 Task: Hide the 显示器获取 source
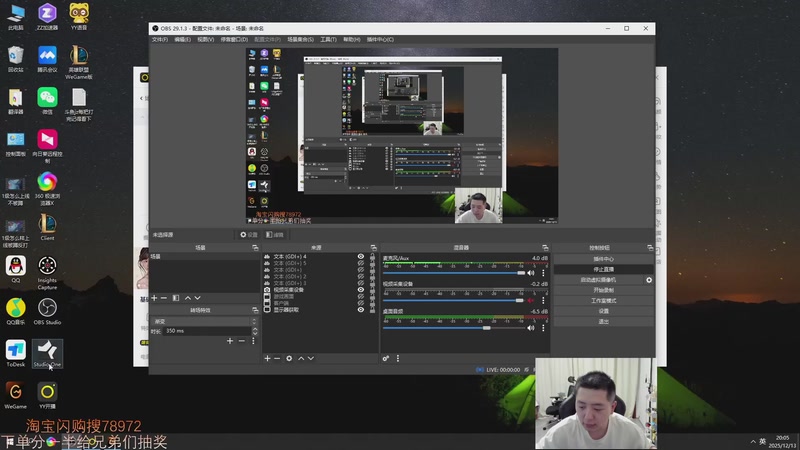361,310
